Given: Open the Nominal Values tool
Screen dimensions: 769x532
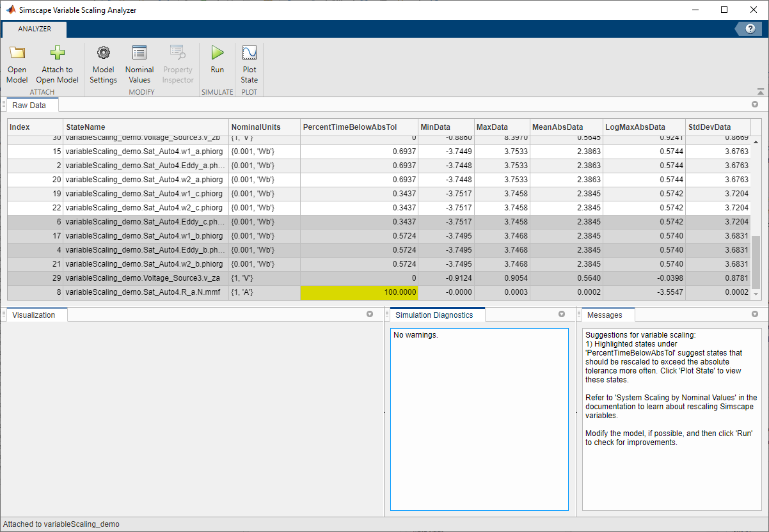Looking at the screenshot, I should 139,54.
